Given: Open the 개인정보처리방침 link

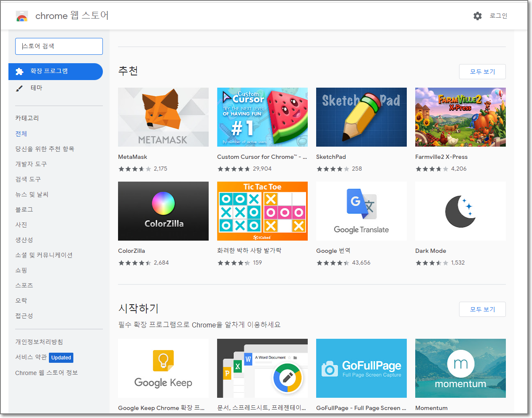Looking at the screenshot, I should coord(39,342).
